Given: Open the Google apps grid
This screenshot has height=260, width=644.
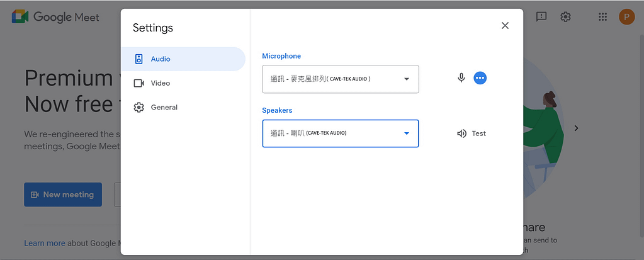Looking at the screenshot, I should click(x=602, y=17).
